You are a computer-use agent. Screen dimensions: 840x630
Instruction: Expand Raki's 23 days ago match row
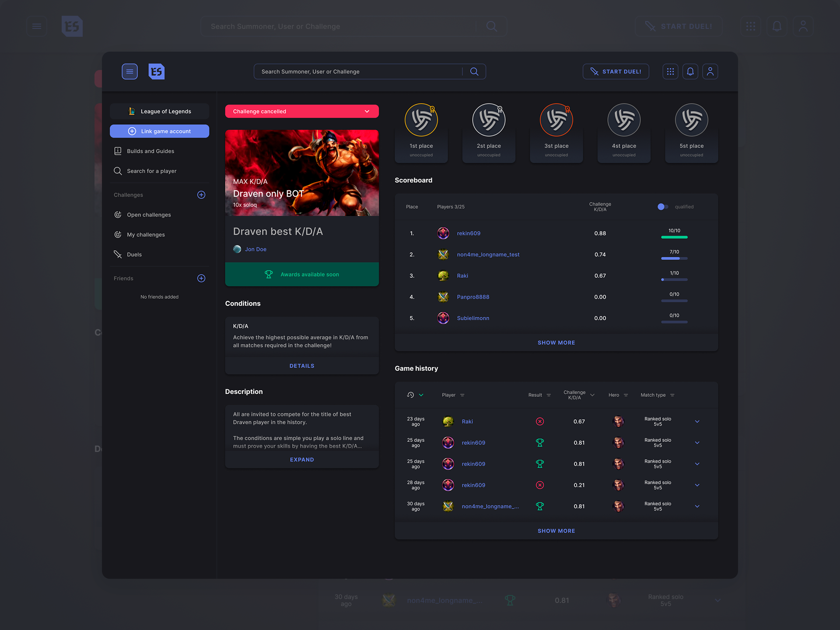click(x=697, y=421)
